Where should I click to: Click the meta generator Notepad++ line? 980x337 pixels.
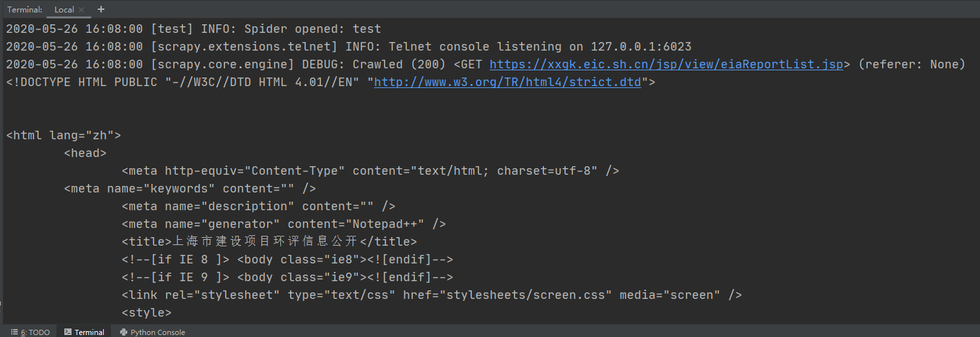284,224
